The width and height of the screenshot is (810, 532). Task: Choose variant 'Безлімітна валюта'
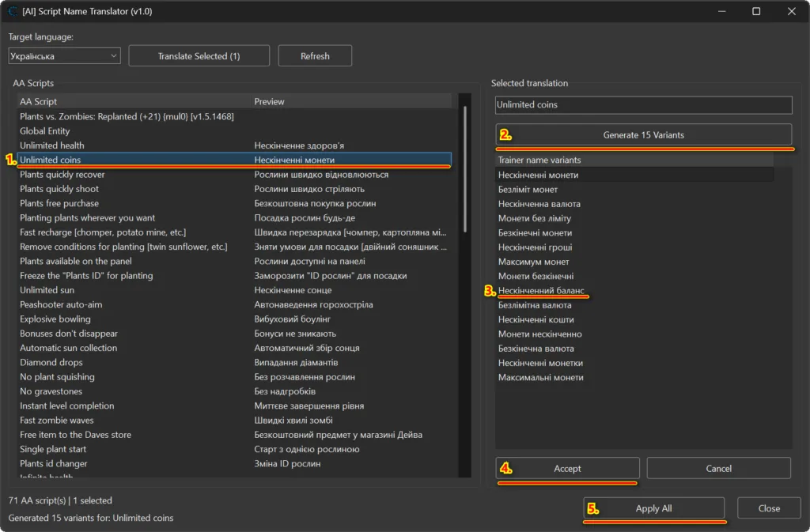point(634,305)
